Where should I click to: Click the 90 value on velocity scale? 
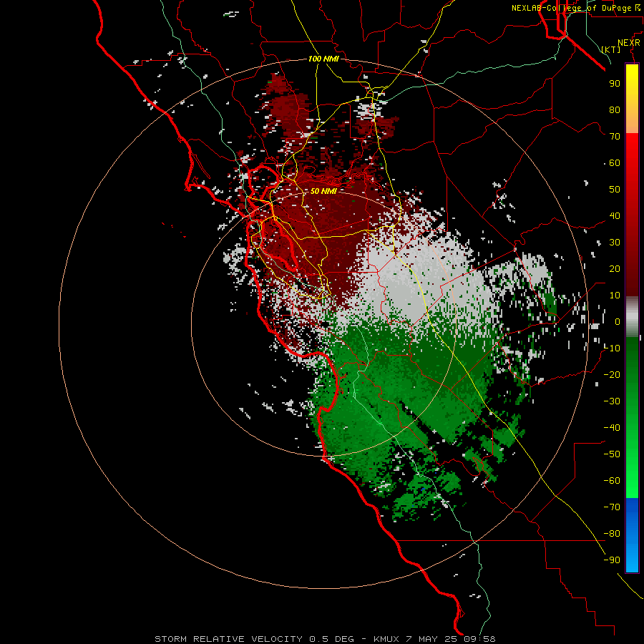(x=615, y=84)
